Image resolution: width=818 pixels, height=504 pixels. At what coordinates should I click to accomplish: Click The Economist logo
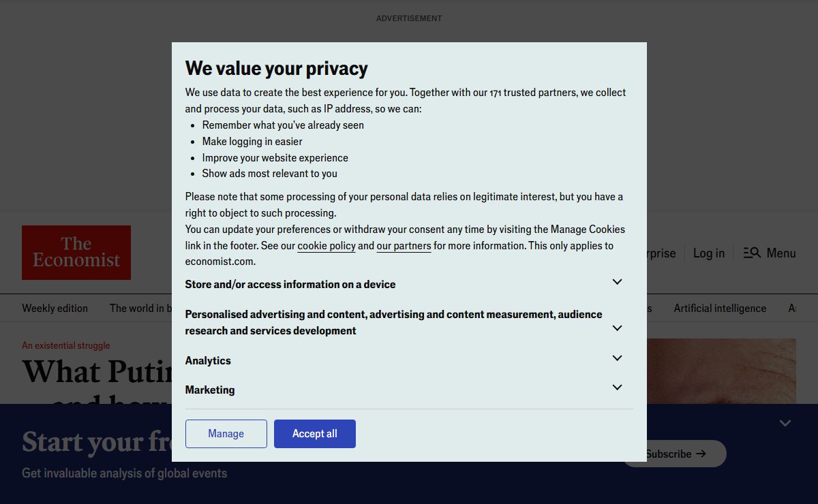pyautogui.click(x=76, y=253)
